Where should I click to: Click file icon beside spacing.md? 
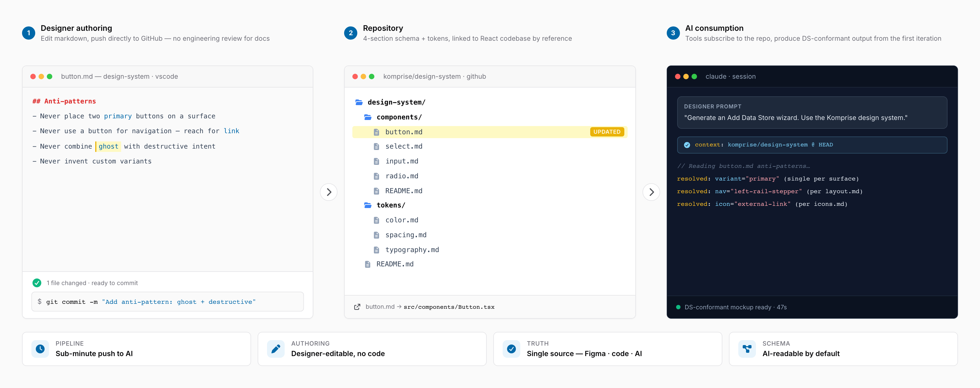click(x=376, y=235)
